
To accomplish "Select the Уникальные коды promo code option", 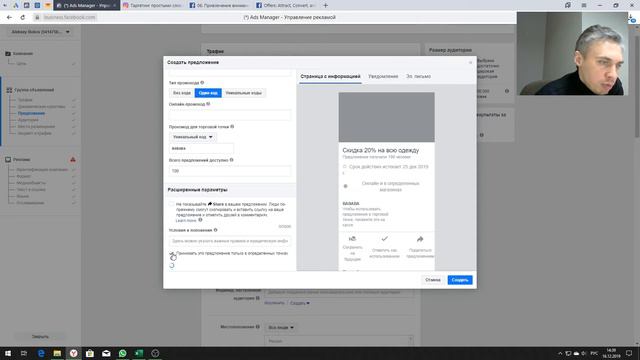I will point(243,93).
